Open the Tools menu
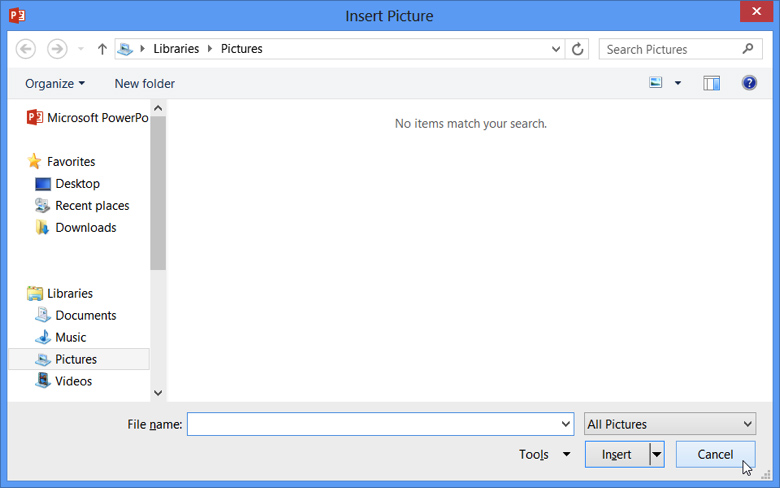780x488 pixels. tap(544, 454)
